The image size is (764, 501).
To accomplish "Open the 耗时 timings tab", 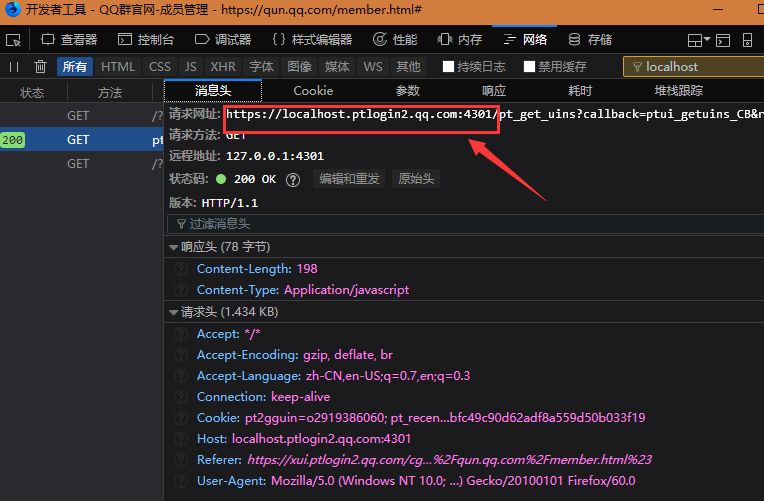I will (x=580, y=91).
